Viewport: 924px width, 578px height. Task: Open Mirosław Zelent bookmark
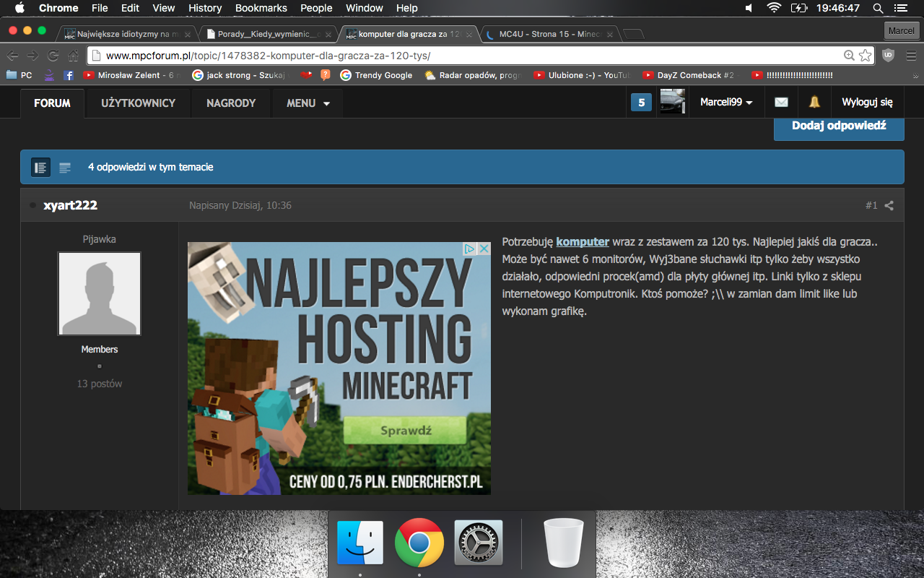[x=134, y=75]
